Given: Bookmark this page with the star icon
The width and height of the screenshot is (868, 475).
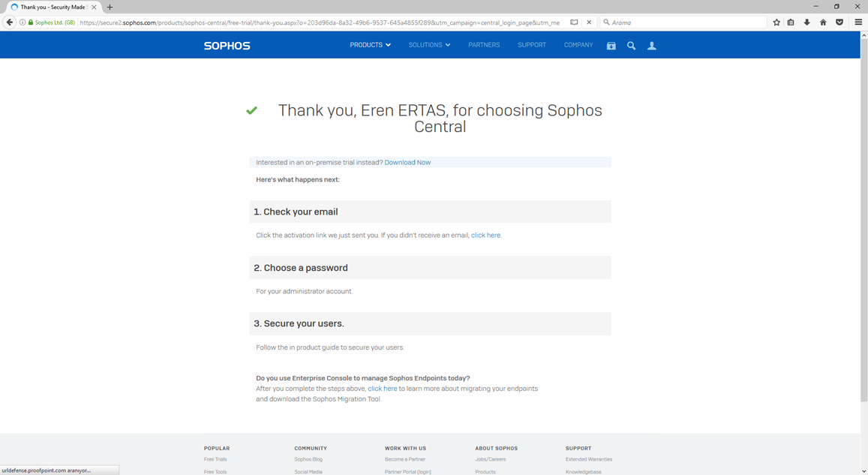Looking at the screenshot, I should 776,23.
